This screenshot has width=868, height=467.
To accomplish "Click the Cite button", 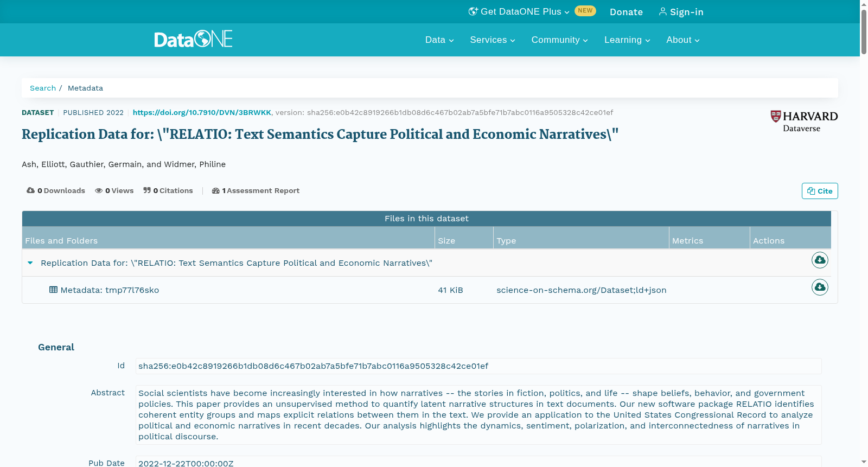I will tap(820, 191).
